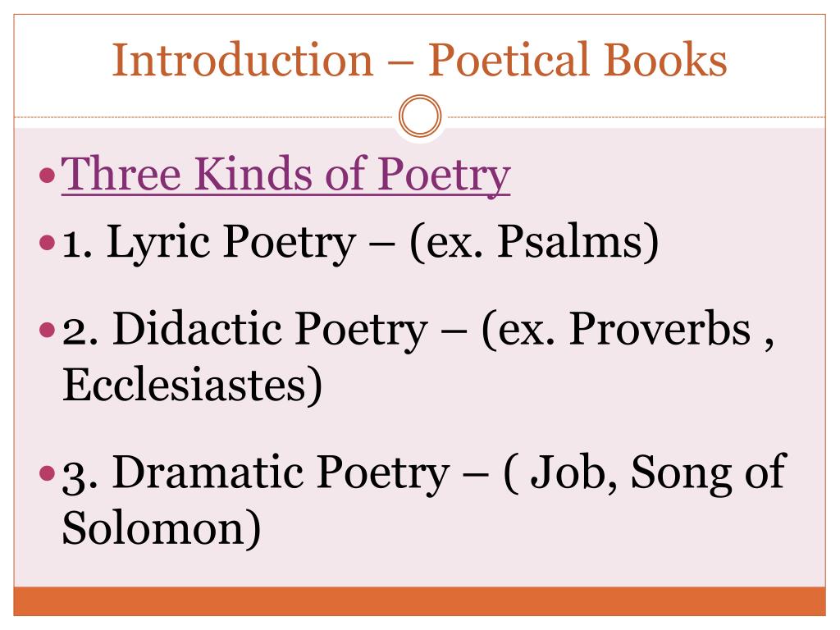Click the dashed divider line right of the circle
The height and width of the screenshot is (630, 840).
637,116
